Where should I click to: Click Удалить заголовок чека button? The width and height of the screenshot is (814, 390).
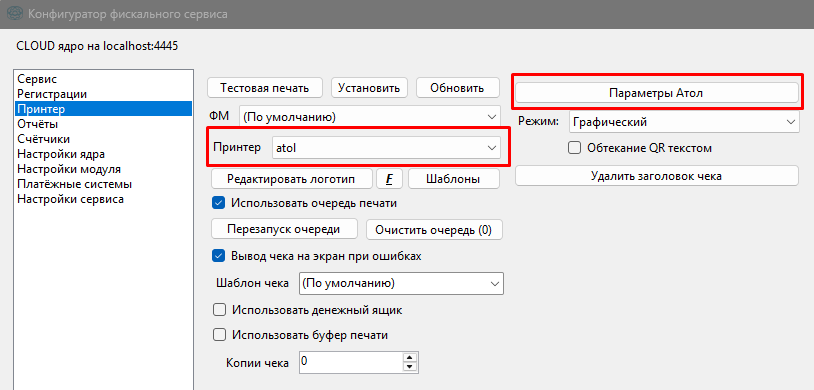point(656,176)
